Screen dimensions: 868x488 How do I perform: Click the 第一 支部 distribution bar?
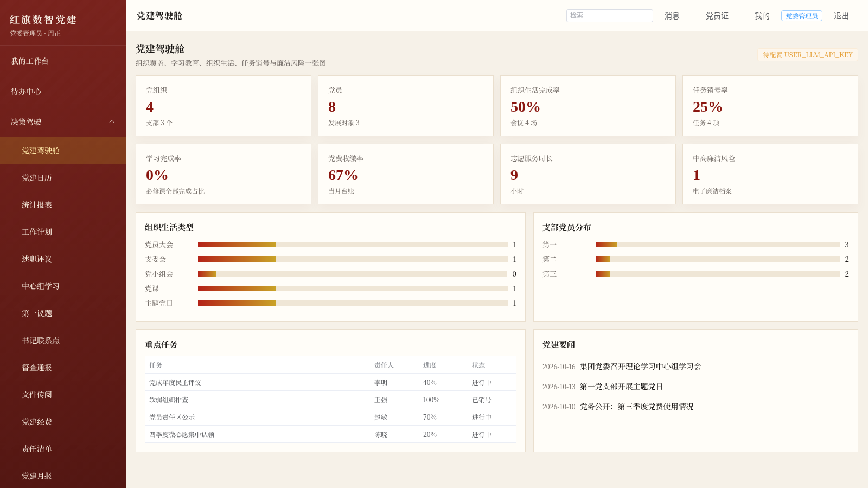717,245
